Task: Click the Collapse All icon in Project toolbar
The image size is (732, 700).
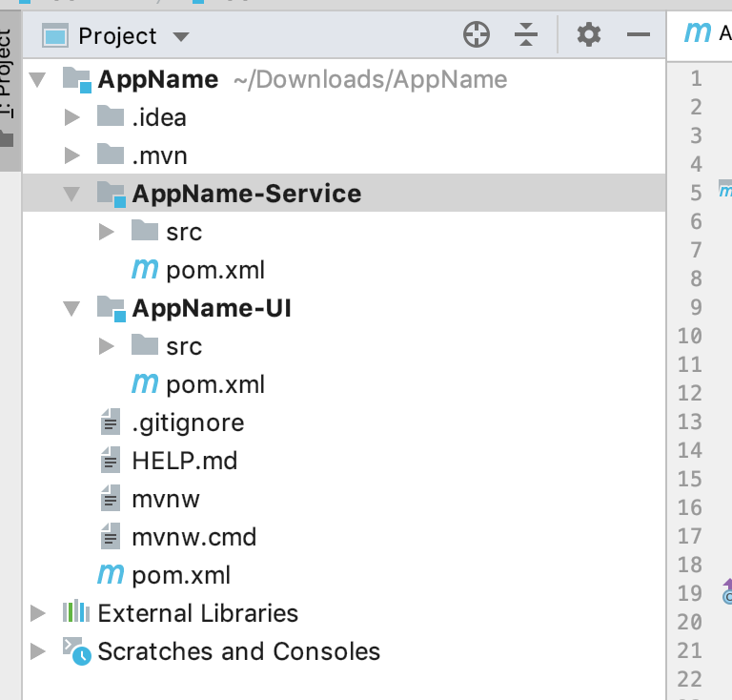Action: pyautogui.click(x=526, y=36)
